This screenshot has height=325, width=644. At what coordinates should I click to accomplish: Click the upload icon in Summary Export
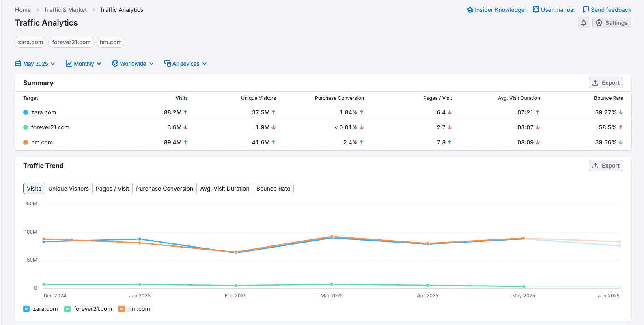coord(595,83)
